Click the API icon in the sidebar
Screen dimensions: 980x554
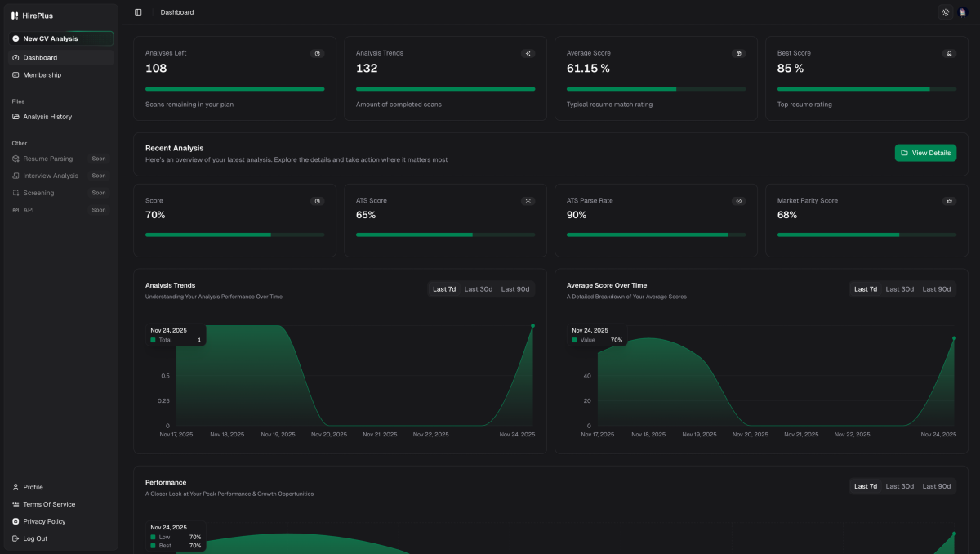point(16,210)
